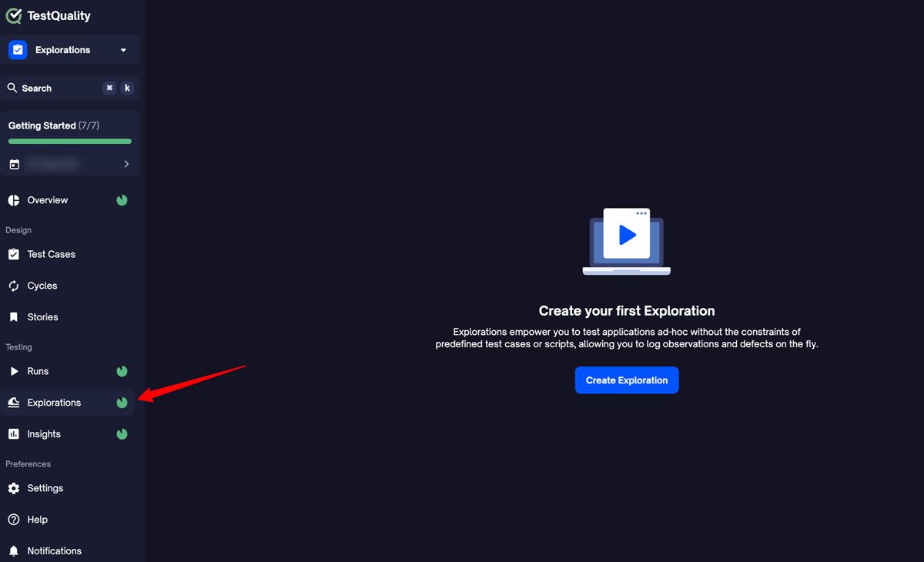The height and width of the screenshot is (562, 924).
Task: Click the Cycles refresh icon
Action: pyautogui.click(x=14, y=286)
